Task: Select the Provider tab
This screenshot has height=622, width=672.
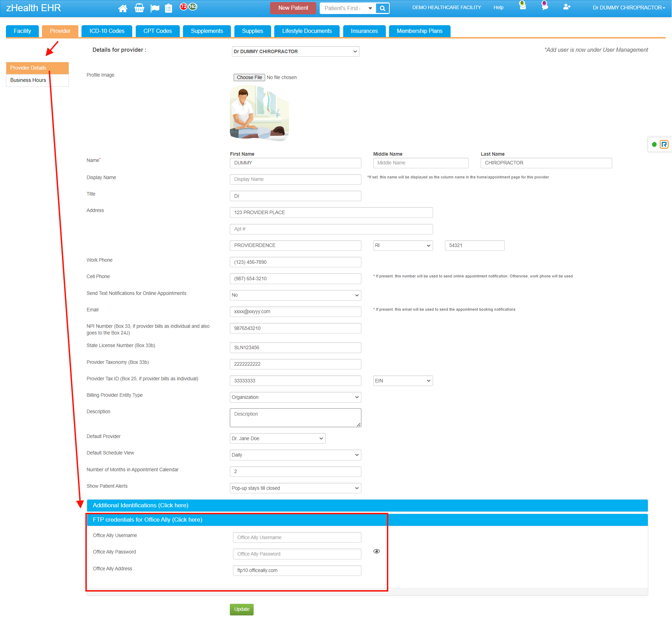Action: pos(60,31)
